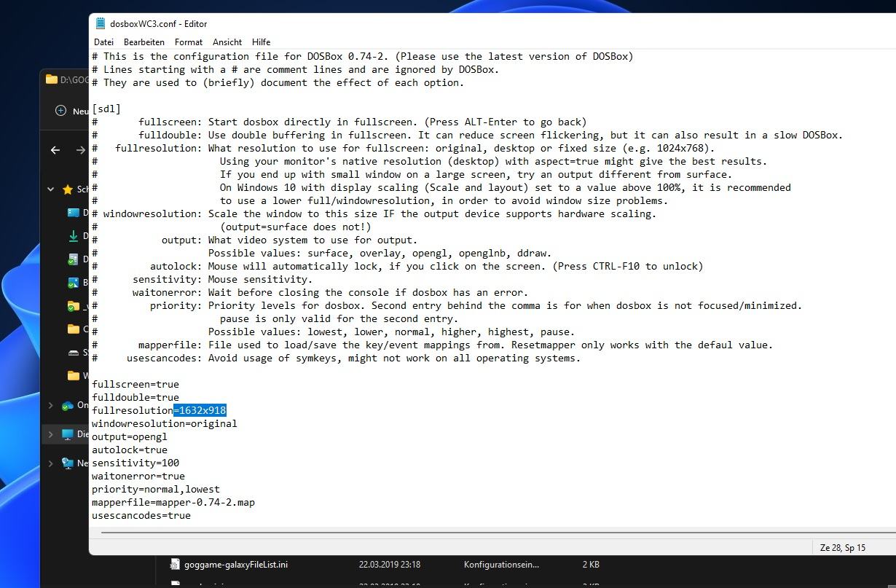The image size is (896, 588).
Task: Place cursor on 'mapperfile=mapper-0.74-2.map' line
Action: click(x=173, y=502)
